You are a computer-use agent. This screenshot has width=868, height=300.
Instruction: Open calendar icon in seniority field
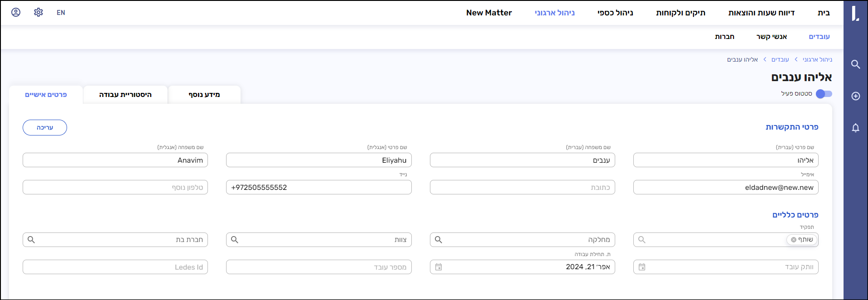click(642, 267)
